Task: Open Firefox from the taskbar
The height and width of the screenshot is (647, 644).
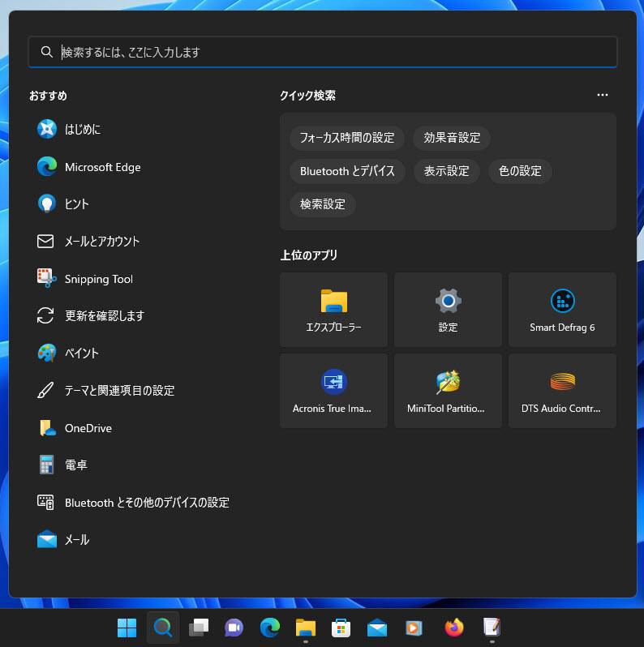Action: (x=453, y=628)
